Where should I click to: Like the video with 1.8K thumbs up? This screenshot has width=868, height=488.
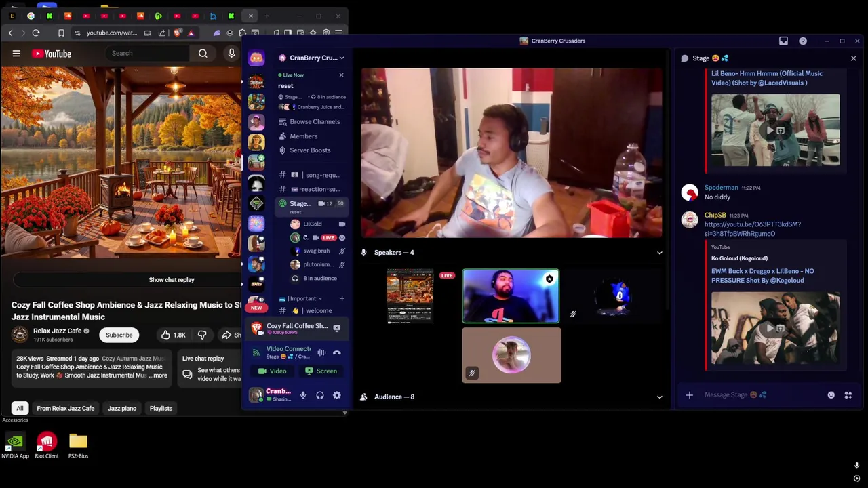click(174, 335)
